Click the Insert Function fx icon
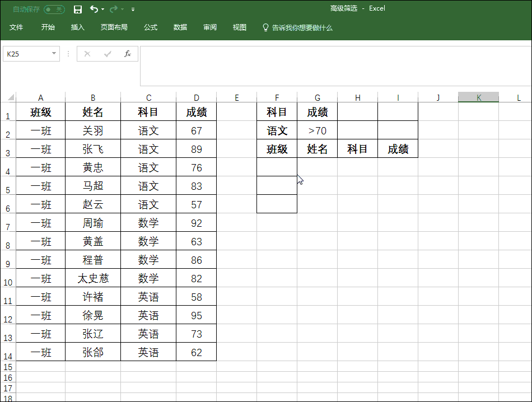 128,54
